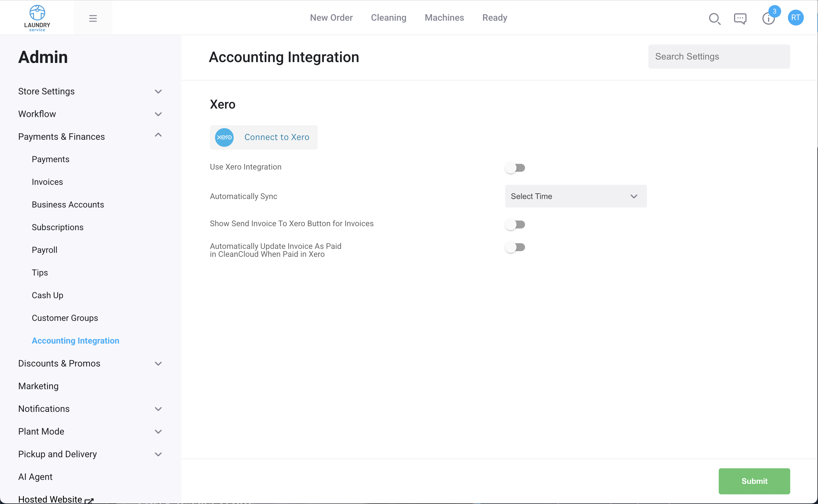
Task: Click the Connect to Xero button
Action: (x=277, y=137)
